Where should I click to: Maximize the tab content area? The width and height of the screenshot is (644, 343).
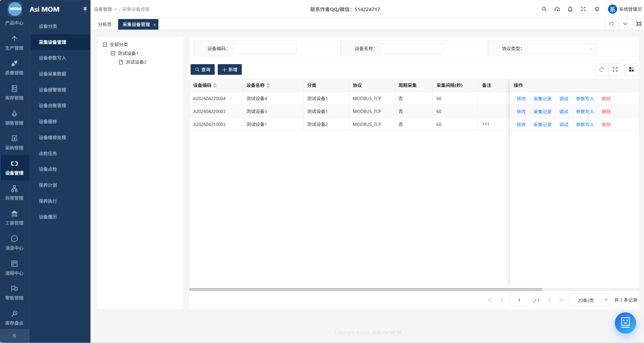click(639, 24)
